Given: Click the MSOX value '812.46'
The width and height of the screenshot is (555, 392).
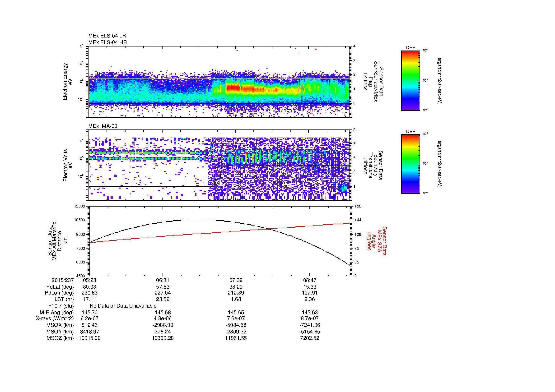Looking at the screenshot, I should click(89, 325).
